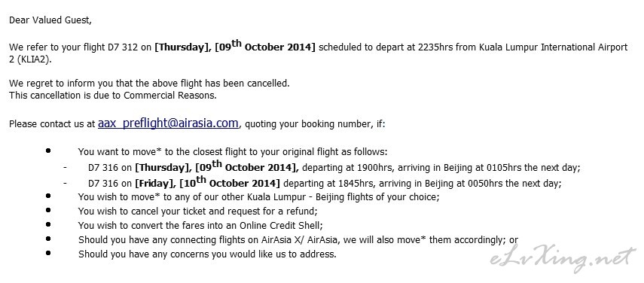644x283 pixels.
Task: Click 'Kuala Lumpur International Airport' text
Action: coord(553,47)
